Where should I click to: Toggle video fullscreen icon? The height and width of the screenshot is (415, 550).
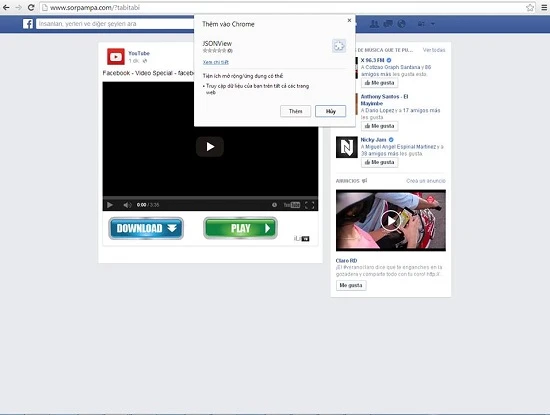pyautogui.click(x=309, y=205)
